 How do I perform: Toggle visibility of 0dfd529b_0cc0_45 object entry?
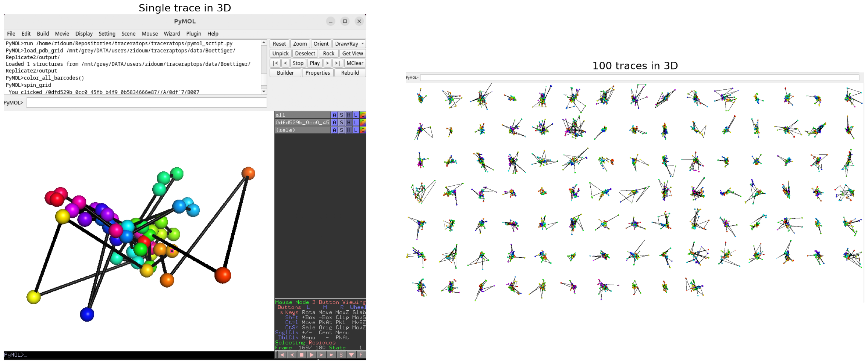(x=302, y=122)
